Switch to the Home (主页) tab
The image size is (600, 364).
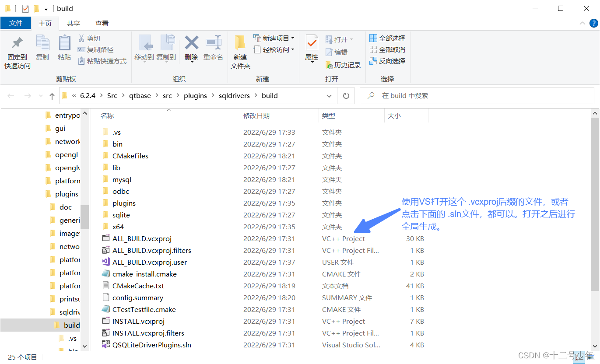[45, 24]
